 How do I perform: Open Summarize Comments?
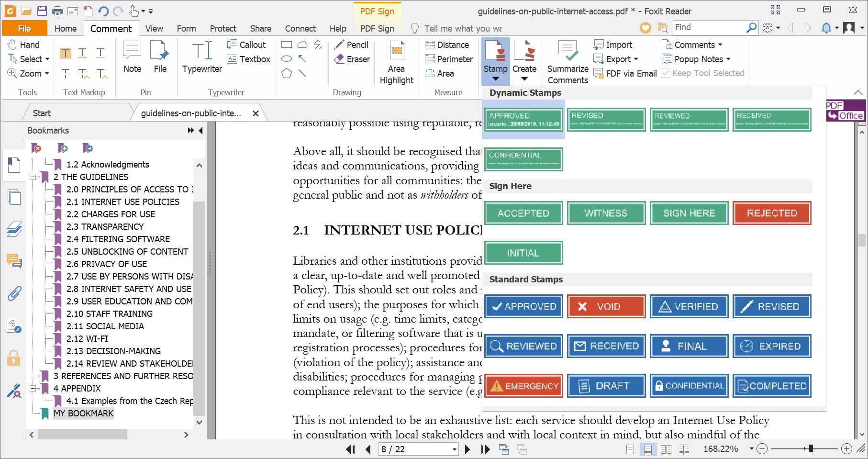(x=568, y=63)
